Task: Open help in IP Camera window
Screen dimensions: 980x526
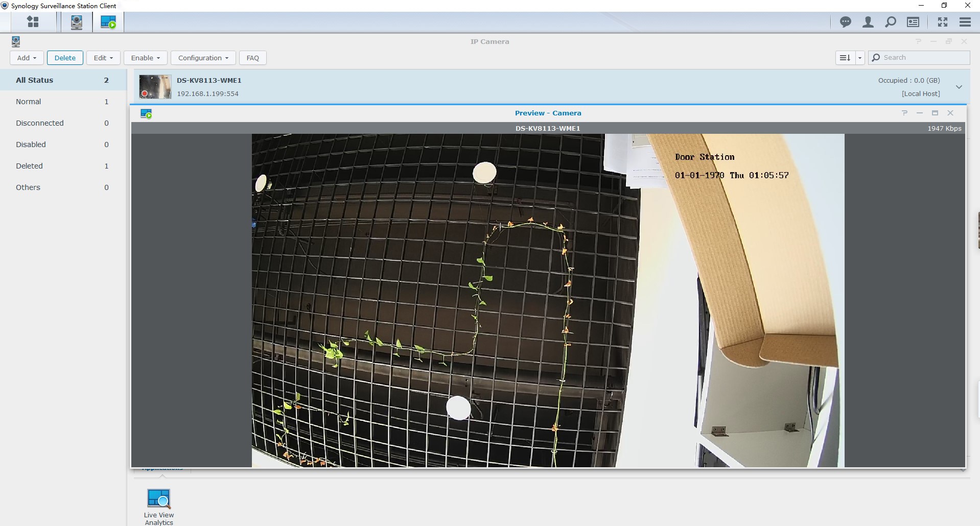Action: click(x=918, y=41)
